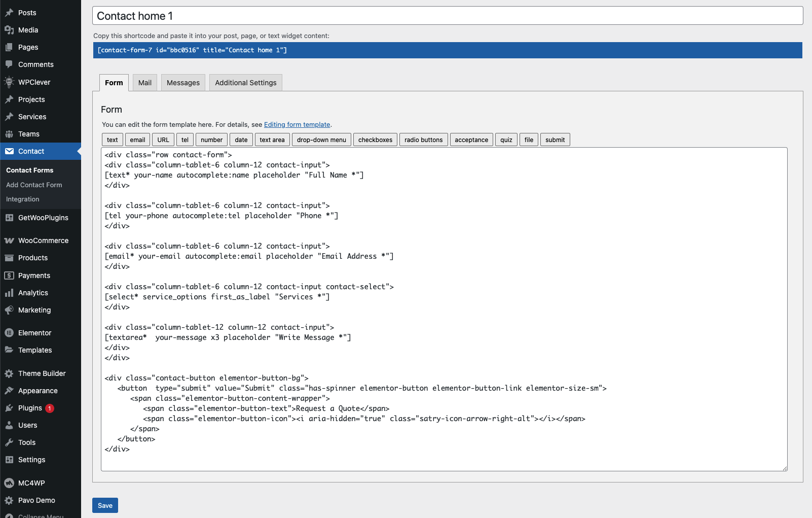Save the contact form
Viewport: 812px width, 518px height.
[105, 505]
